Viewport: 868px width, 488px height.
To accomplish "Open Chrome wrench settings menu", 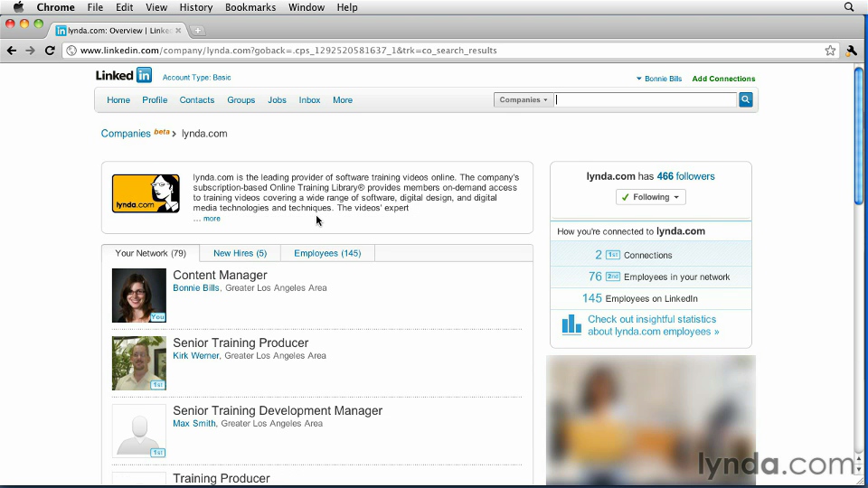I will (x=852, y=51).
